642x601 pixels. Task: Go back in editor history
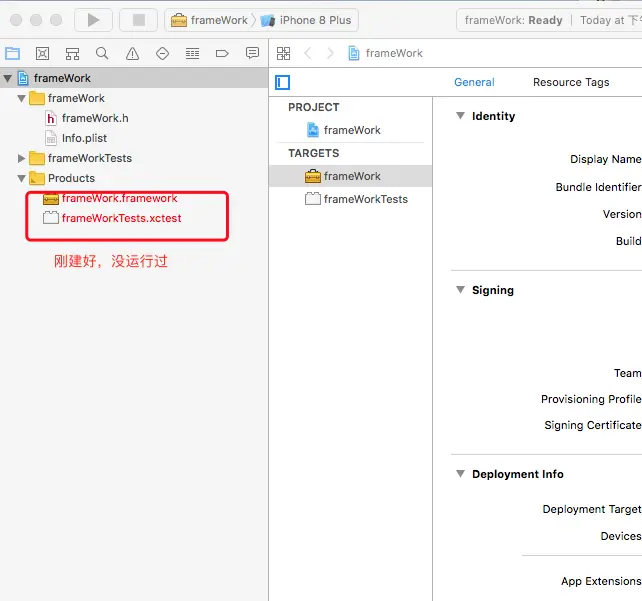coord(308,54)
